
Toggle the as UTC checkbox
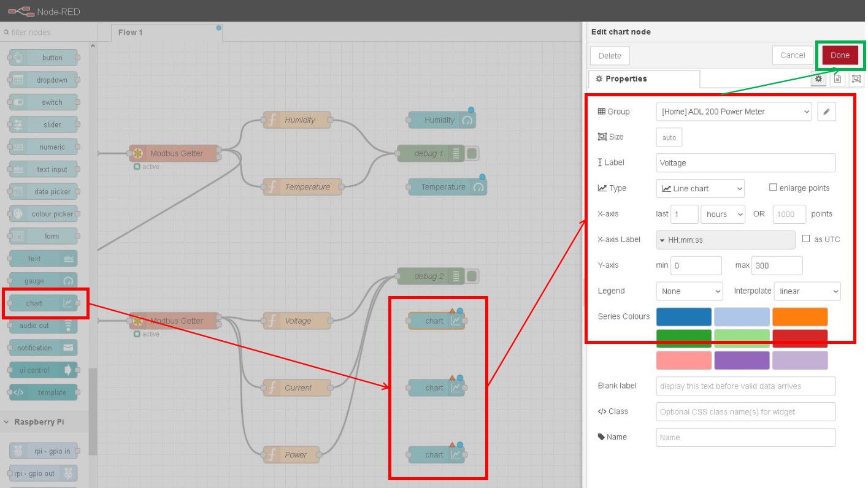[806, 239]
